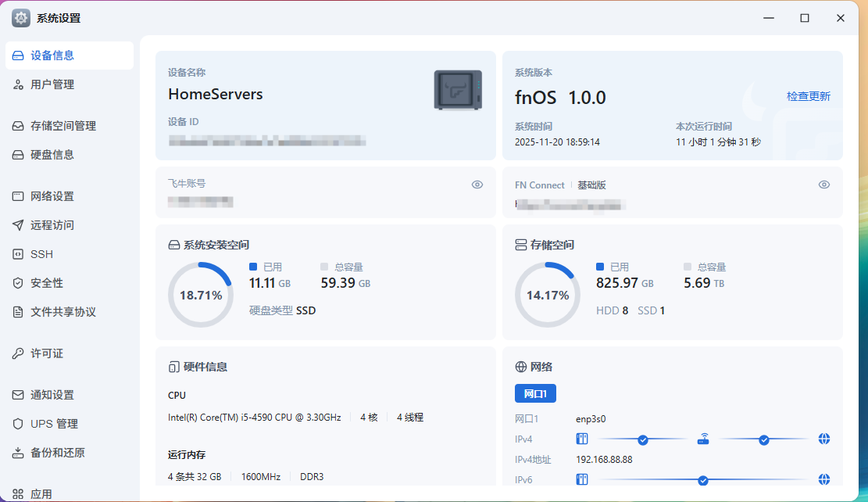Click the fnOS 1.0.0 version text
Screen dimensions: 868x502
tap(560, 98)
